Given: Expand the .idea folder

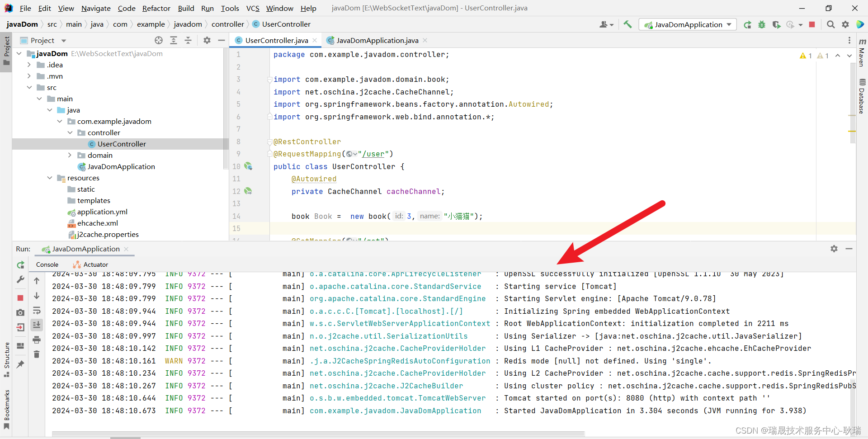Looking at the screenshot, I should coord(29,65).
